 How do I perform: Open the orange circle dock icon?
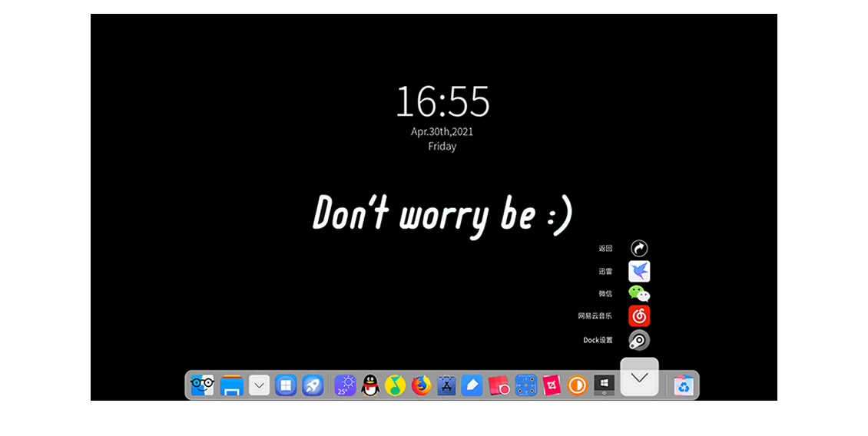(577, 385)
